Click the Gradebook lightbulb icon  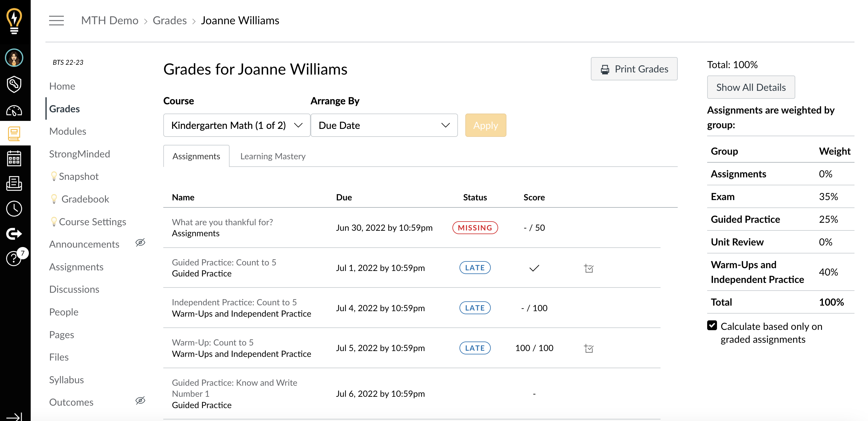point(54,199)
